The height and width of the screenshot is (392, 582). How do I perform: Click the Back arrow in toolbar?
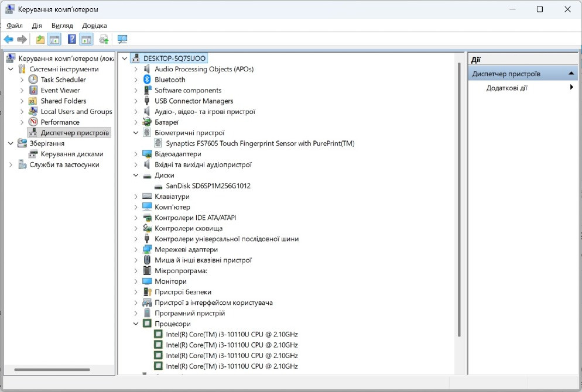point(8,39)
